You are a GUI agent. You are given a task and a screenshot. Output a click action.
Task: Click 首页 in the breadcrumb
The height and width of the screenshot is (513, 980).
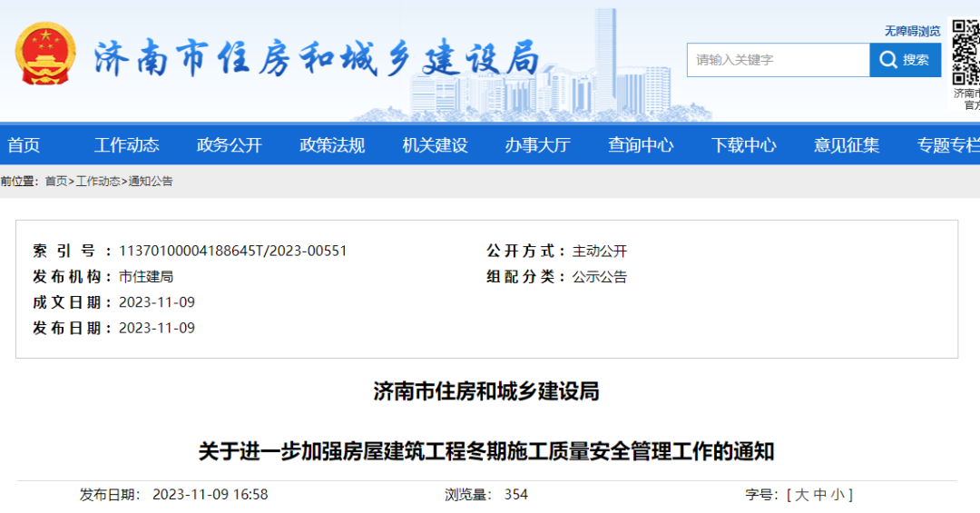[x=56, y=182]
